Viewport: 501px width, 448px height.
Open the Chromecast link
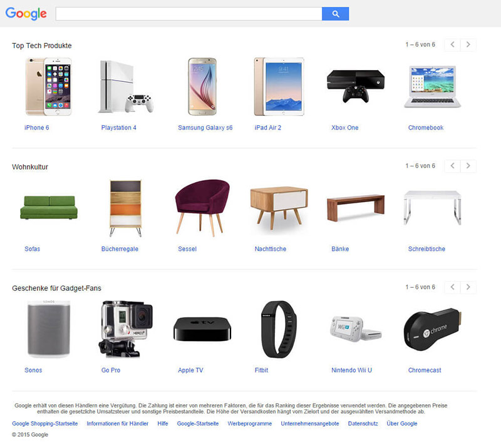point(425,370)
